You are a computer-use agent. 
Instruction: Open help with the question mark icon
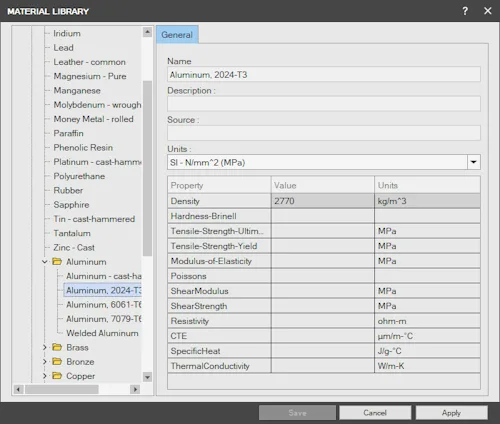465,11
